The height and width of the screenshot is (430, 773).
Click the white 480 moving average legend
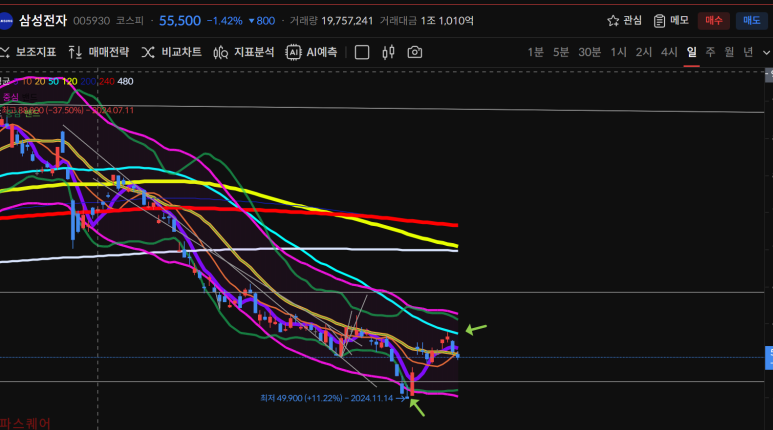[x=125, y=81]
